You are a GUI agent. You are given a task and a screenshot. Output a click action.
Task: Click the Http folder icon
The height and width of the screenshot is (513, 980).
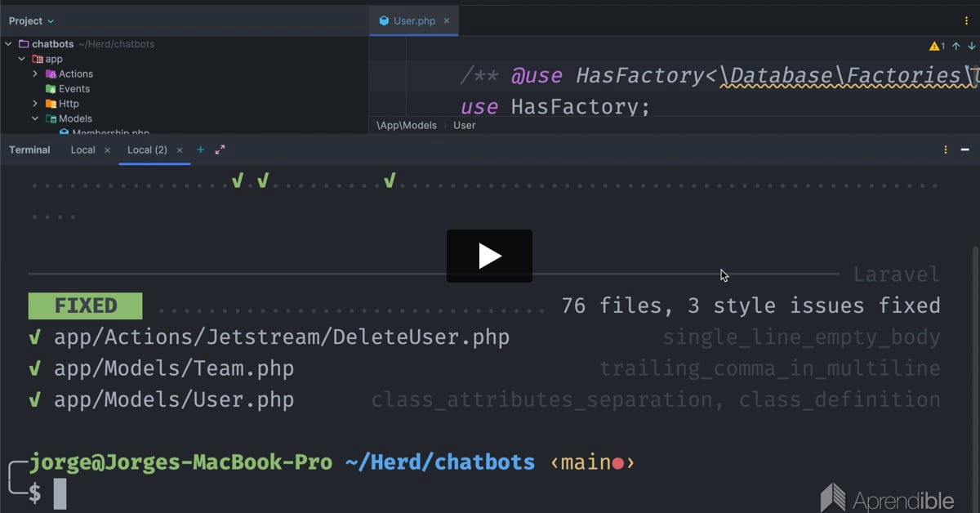pos(51,104)
